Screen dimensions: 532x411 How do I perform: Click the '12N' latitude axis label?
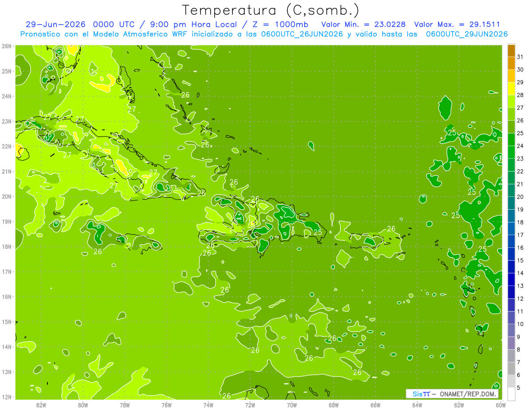pyautogui.click(x=6, y=397)
